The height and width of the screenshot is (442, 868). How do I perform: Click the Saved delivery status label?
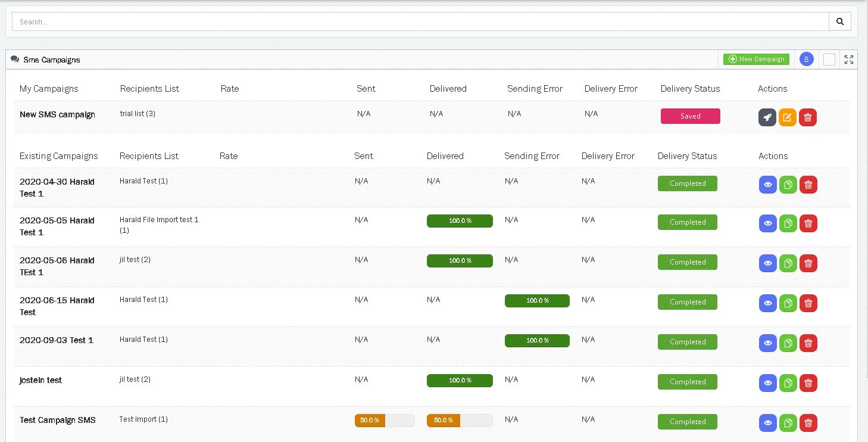click(x=690, y=116)
